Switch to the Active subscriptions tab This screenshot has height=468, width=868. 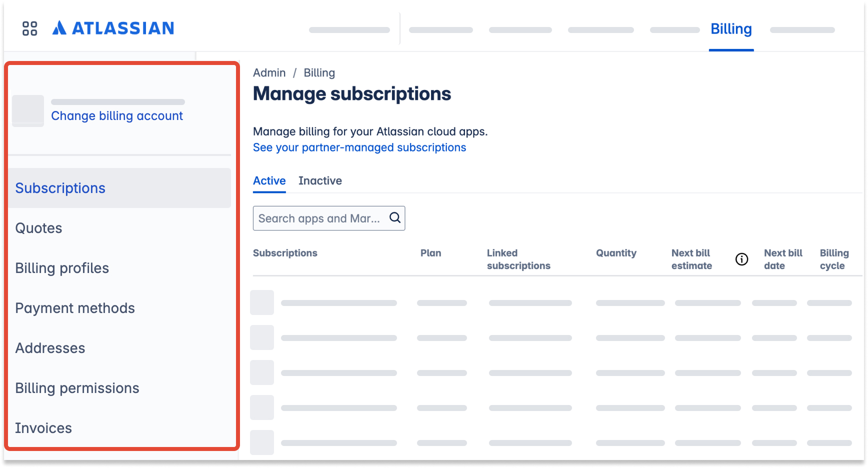click(x=269, y=180)
